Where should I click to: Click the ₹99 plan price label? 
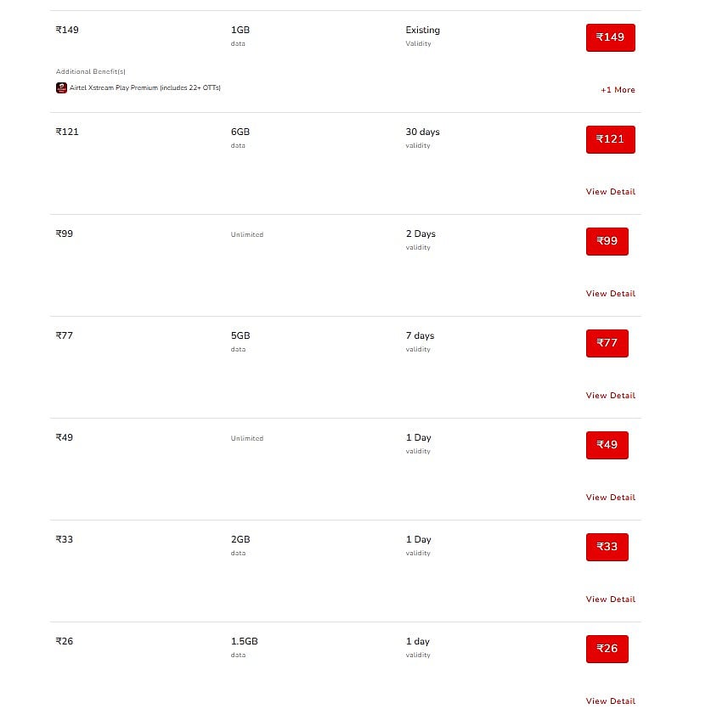pyautogui.click(x=65, y=234)
